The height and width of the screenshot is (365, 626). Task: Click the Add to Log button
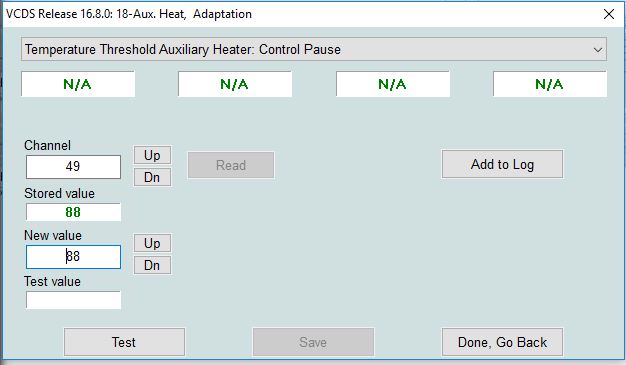(x=502, y=164)
